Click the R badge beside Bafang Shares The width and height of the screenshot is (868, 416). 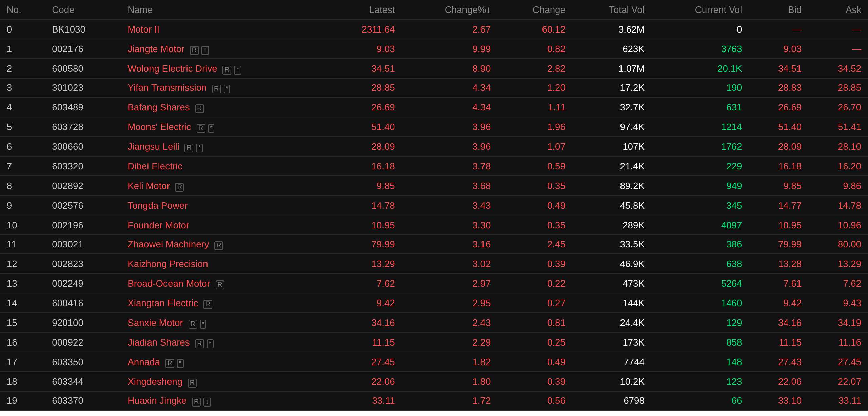point(200,108)
